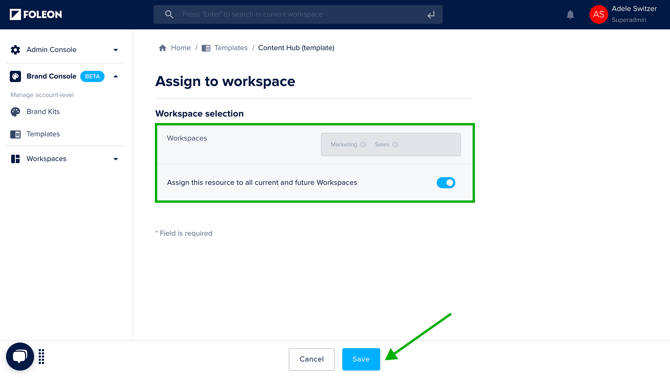Image resolution: width=670 pixels, height=378 pixels.
Task: Click the Superadmin role label
Action: [629, 20]
